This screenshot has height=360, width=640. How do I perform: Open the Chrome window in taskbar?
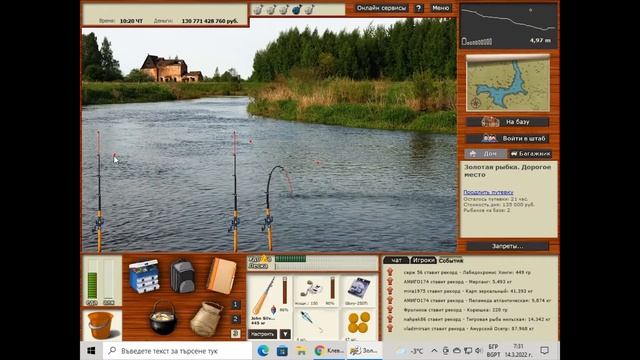tap(329, 351)
